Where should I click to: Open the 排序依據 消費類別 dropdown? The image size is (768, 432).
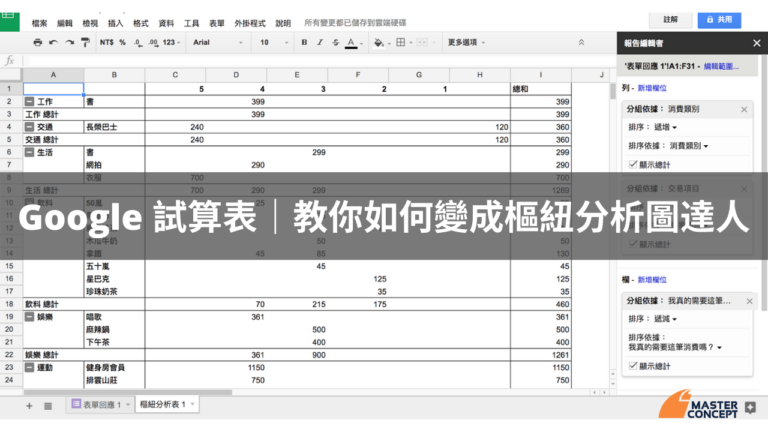689,146
